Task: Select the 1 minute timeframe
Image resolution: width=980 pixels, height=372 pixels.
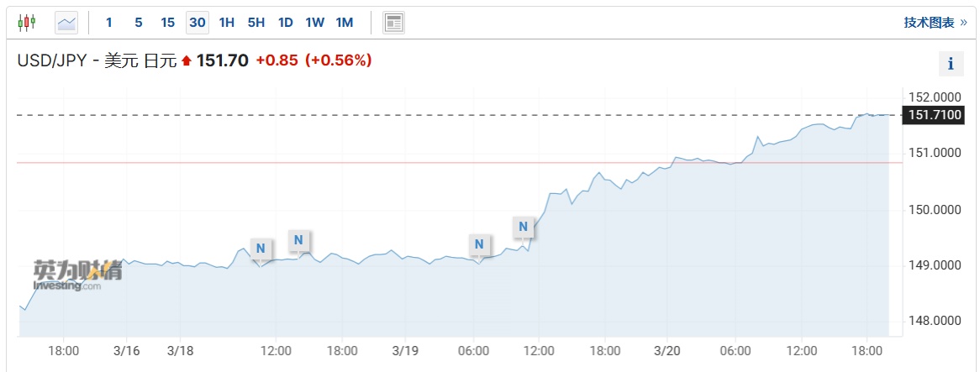Action: pos(109,23)
